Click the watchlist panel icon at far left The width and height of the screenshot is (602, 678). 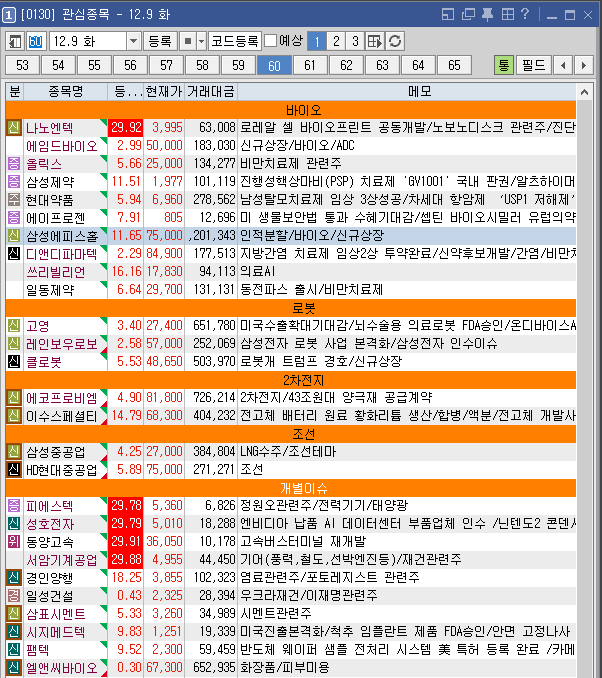point(14,41)
